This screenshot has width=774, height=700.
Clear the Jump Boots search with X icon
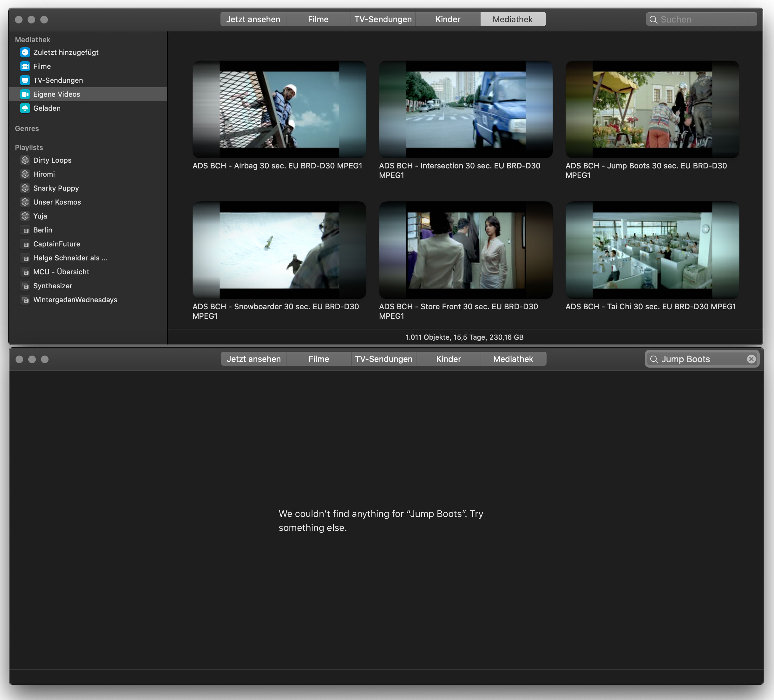[x=751, y=359]
